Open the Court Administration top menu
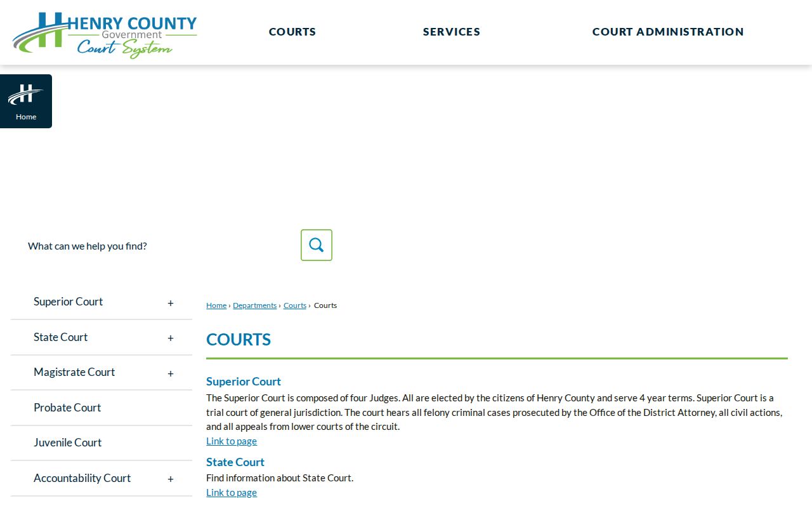 click(668, 32)
